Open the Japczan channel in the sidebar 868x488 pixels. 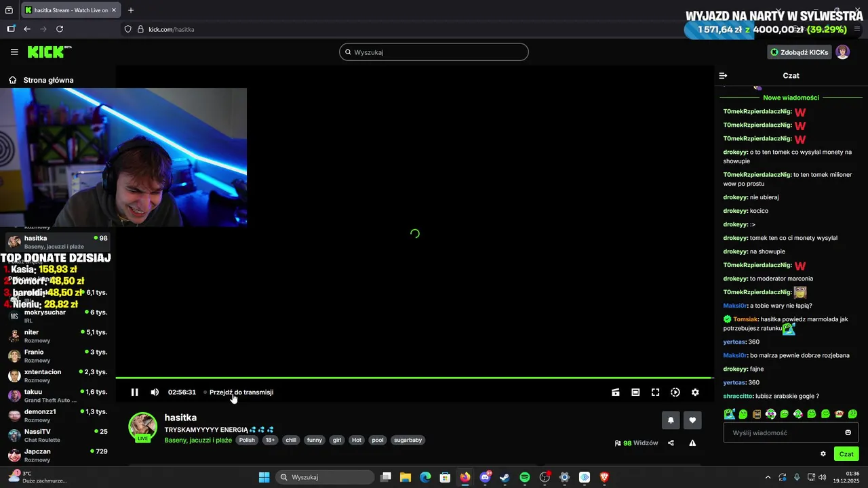tap(58, 455)
